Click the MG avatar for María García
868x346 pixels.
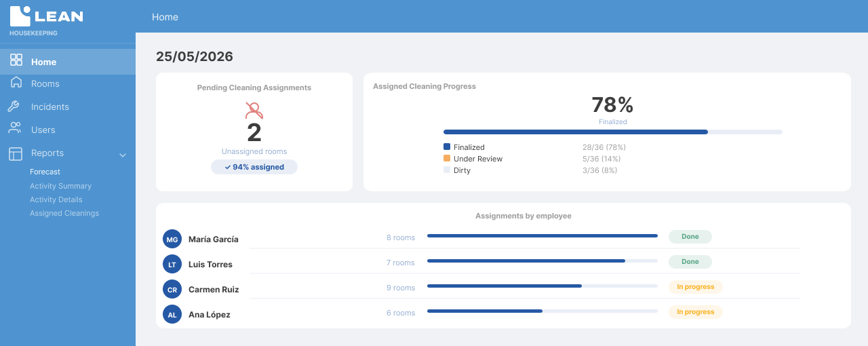172,239
